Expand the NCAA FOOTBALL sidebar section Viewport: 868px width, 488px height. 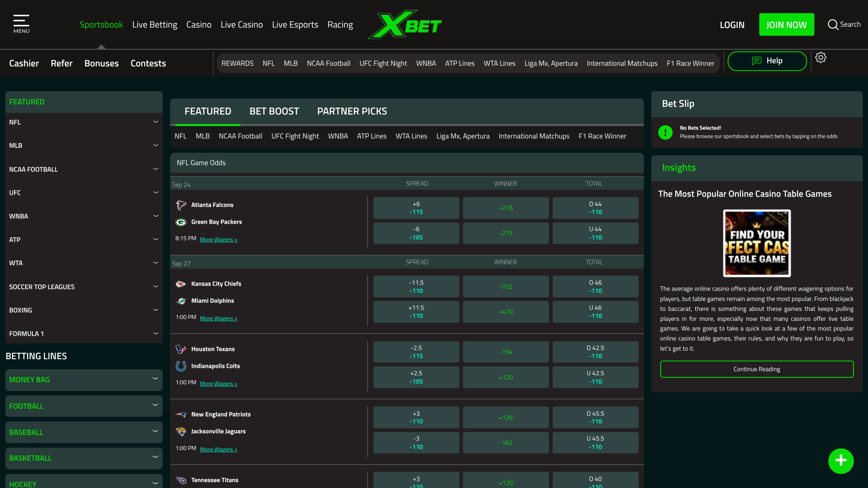pos(84,169)
